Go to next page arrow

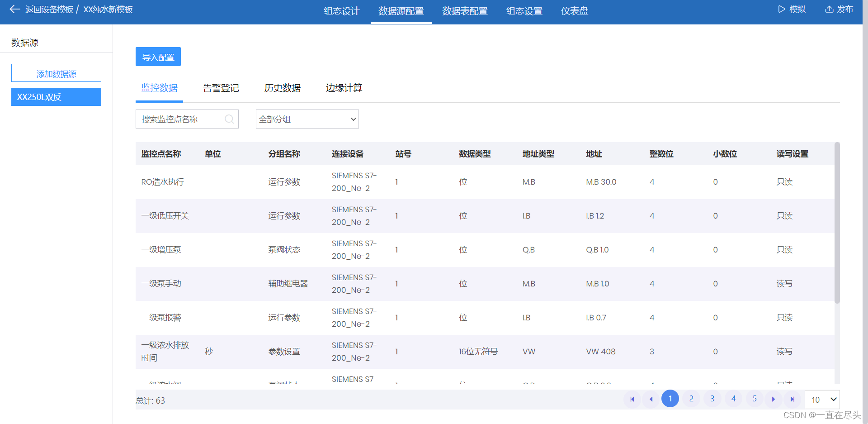(x=774, y=399)
